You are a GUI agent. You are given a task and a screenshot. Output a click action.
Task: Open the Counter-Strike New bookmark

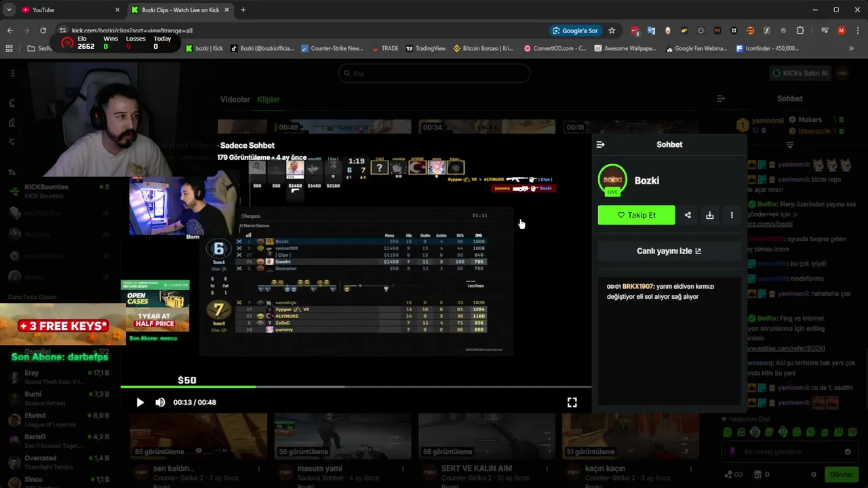(332, 48)
